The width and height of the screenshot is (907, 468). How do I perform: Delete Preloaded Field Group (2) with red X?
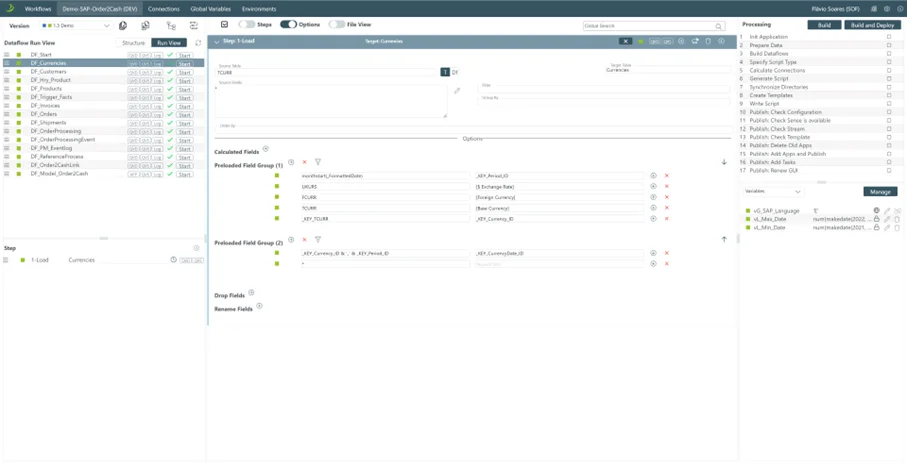coord(305,240)
